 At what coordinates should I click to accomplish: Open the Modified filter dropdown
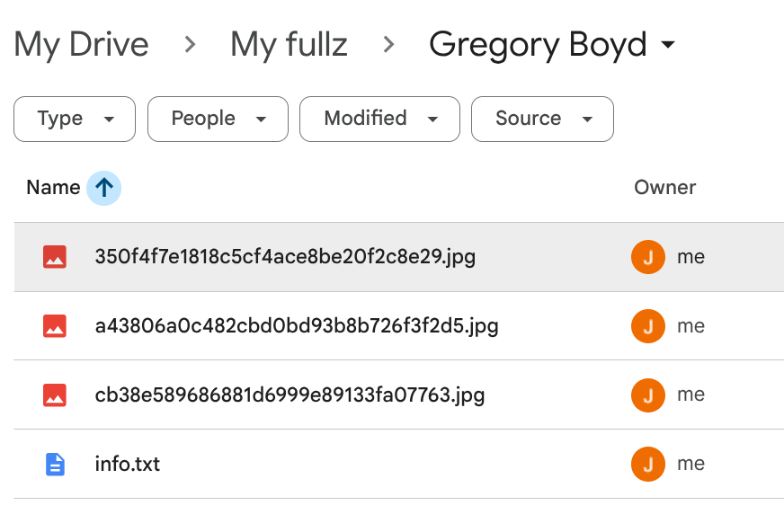point(379,119)
